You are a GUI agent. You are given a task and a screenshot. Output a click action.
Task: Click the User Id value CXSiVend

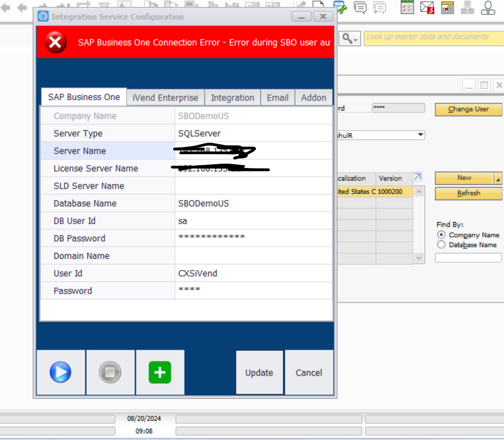253,273
